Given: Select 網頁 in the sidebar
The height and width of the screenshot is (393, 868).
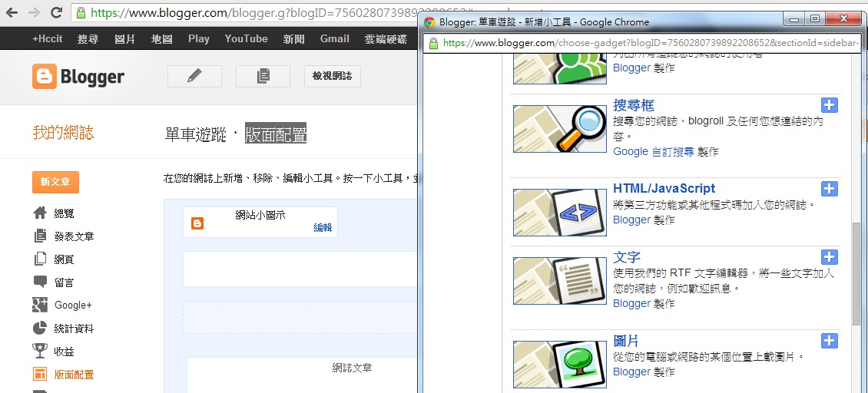Looking at the screenshot, I should tap(65, 259).
